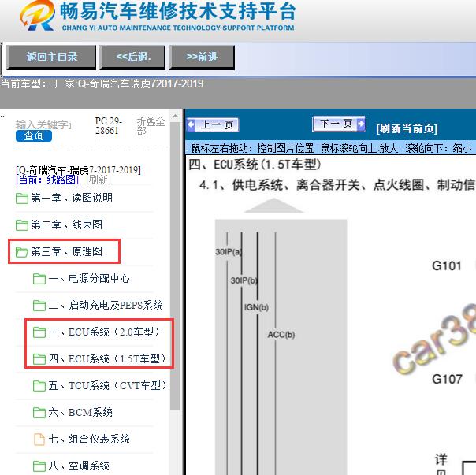The width and height of the screenshot is (476, 475).
Task: Click G101 ground label in diagram
Action: click(447, 266)
